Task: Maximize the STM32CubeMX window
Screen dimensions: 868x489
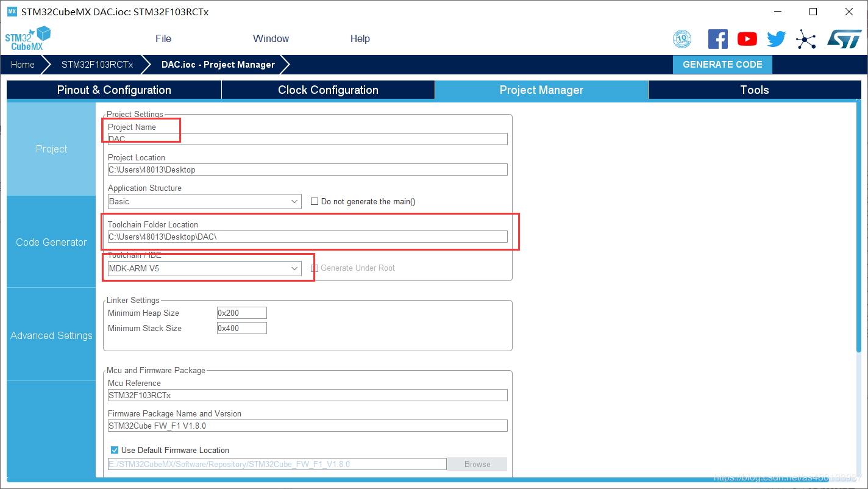Action: [x=813, y=12]
